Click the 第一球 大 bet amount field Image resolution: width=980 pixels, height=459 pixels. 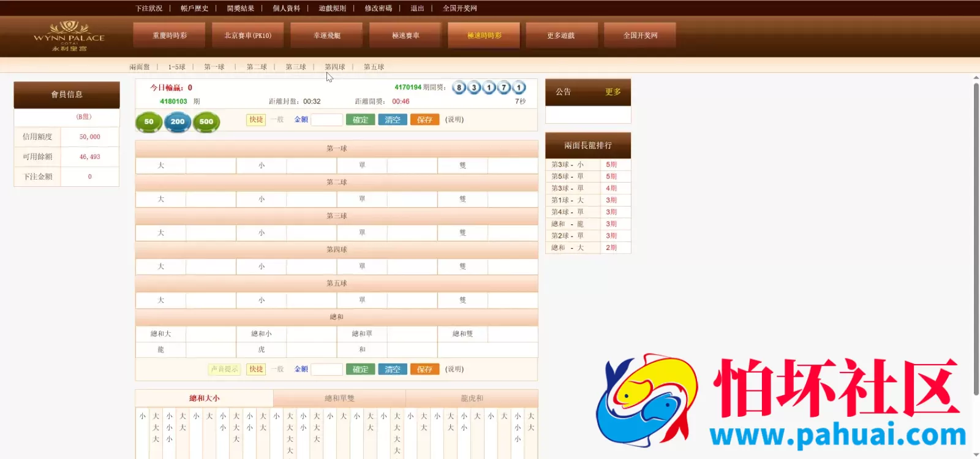[x=211, y=165]
